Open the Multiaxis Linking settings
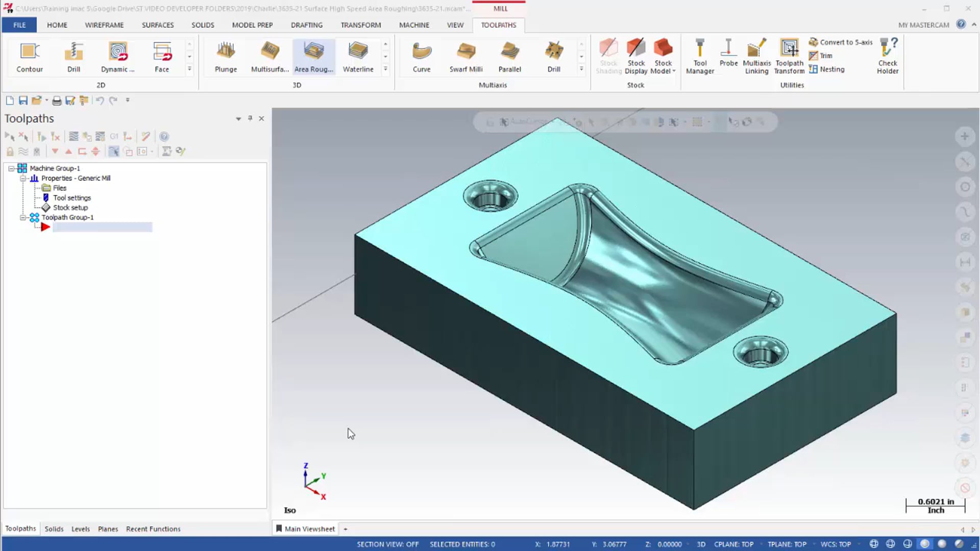 (x=756, y=57)
